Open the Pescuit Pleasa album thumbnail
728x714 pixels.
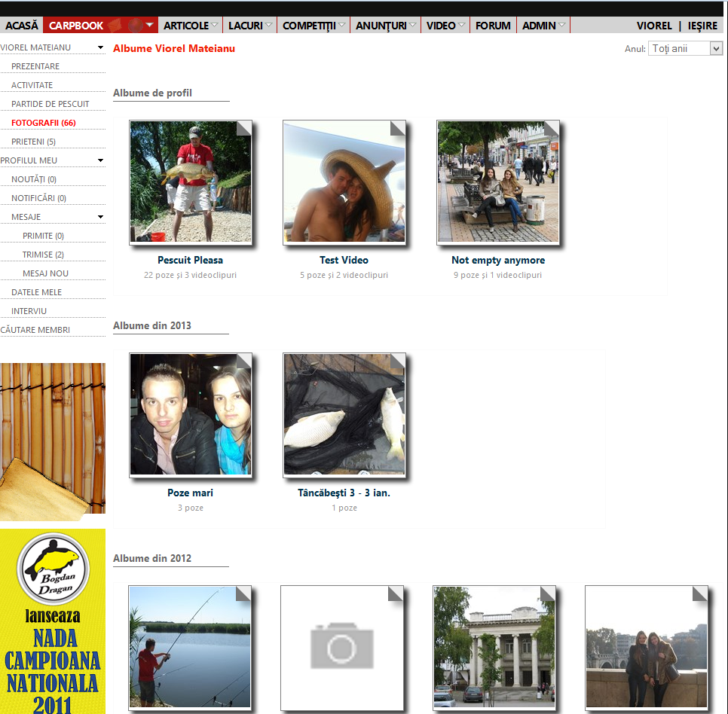(191, 182)
